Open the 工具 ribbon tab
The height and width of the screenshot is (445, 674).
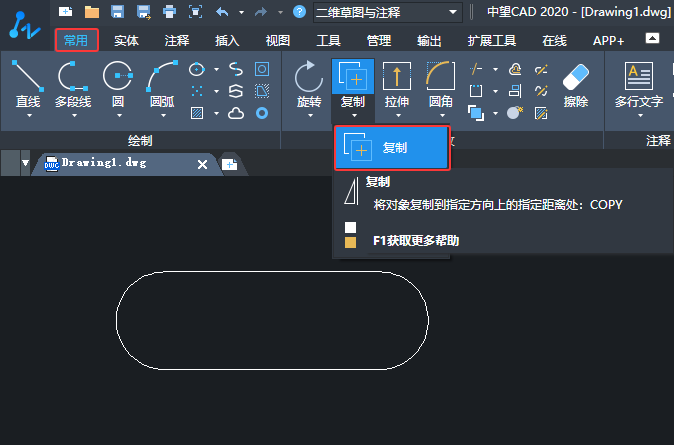pyautogui.click(x=328, y=40)
